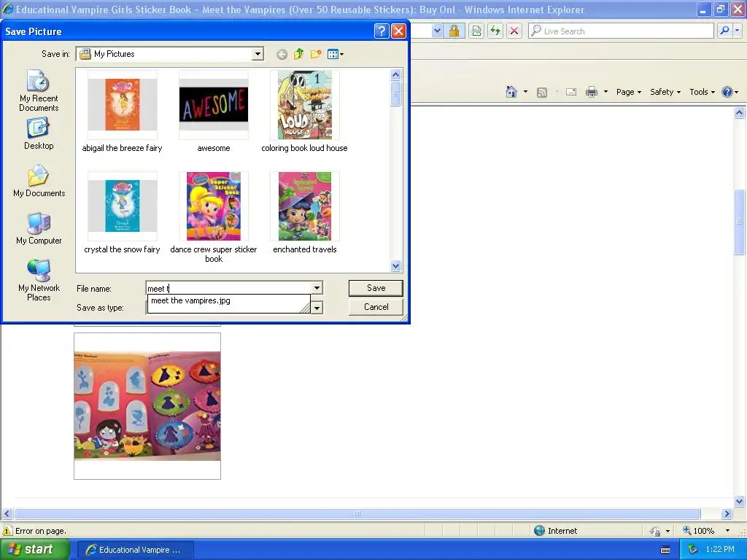Go to Desktop in the places bar
The image size is (747, 560).
(x=39, y=134)
